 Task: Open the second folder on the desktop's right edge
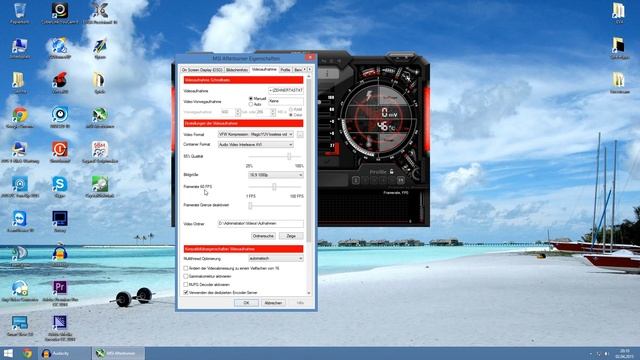[619, 48]
